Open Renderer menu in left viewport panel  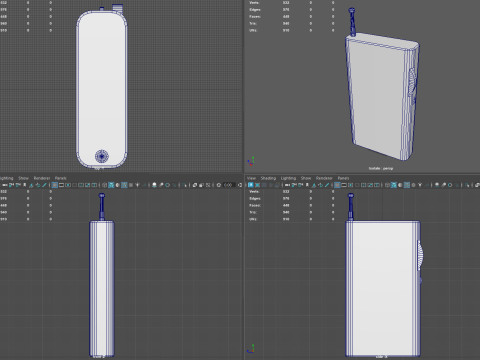point(42,178)
